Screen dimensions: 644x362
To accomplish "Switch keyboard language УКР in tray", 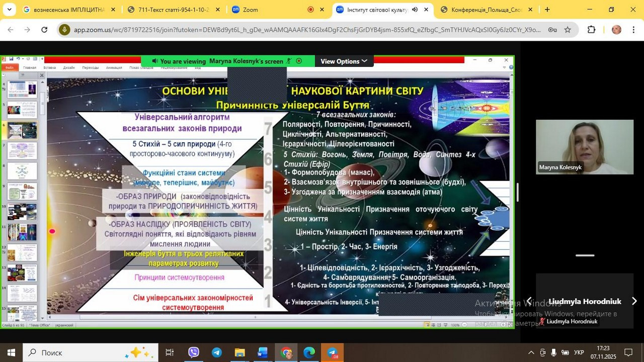I will [579, 352].
